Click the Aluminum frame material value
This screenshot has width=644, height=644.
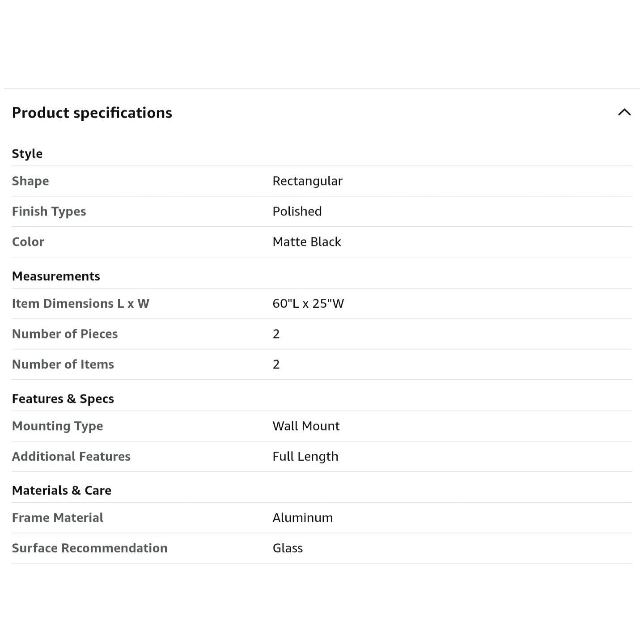click(303, 518)
